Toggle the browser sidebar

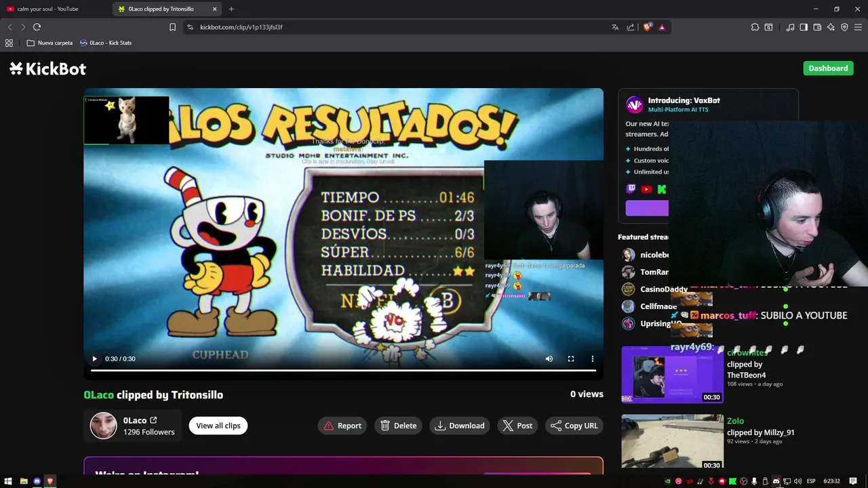tap(804, 27)
